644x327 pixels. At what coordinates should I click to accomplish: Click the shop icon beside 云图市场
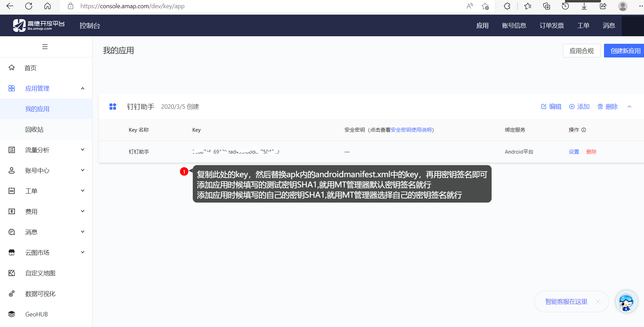(12, 252)
